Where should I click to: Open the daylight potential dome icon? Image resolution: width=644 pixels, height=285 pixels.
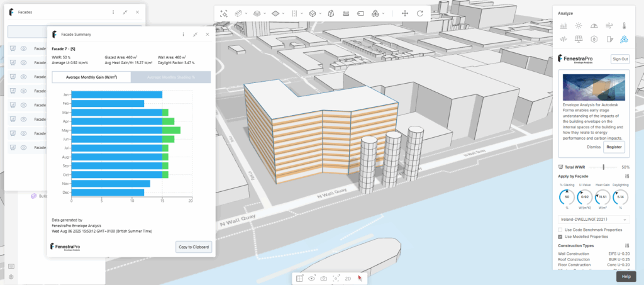tap(594, 25)
